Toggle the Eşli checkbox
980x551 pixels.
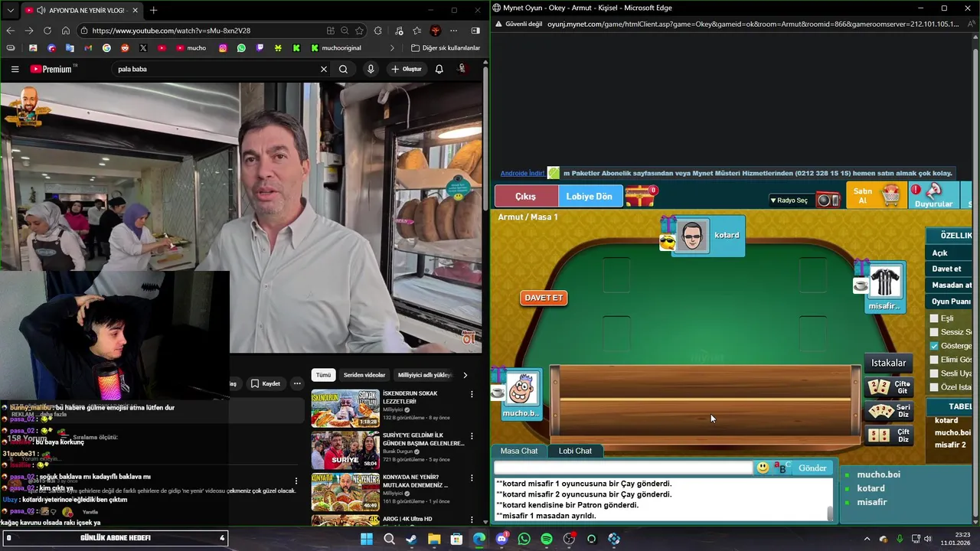(934, 318)
